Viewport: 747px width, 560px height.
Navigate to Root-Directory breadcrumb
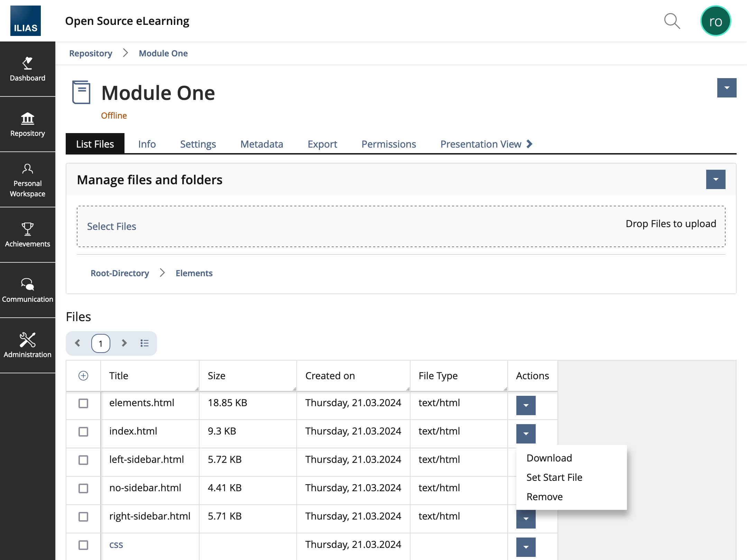(x=120, y=273)
